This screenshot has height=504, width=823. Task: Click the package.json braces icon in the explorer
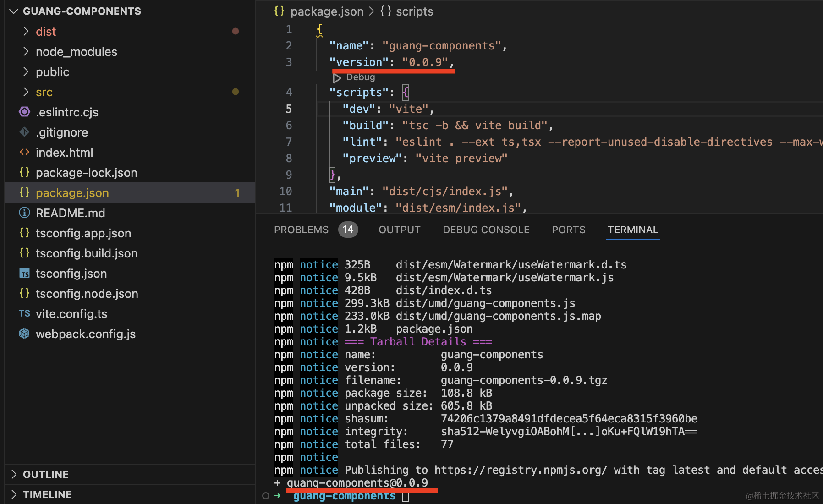[x=24, y=192]
